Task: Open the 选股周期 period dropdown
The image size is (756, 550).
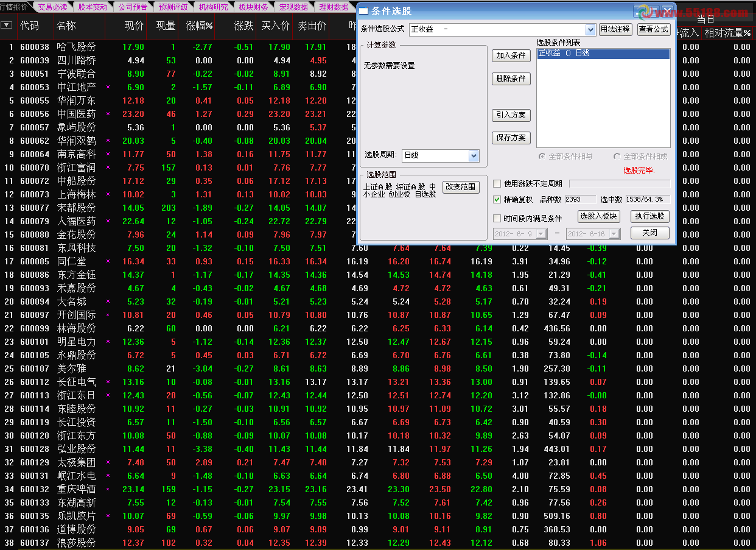Action: pos(474,156)
